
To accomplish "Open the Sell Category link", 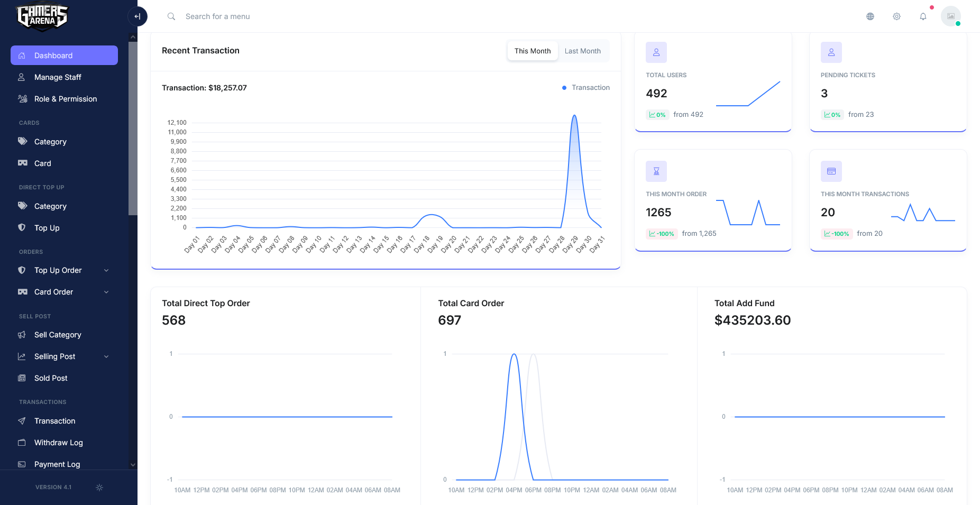I will tap(64, 335).
